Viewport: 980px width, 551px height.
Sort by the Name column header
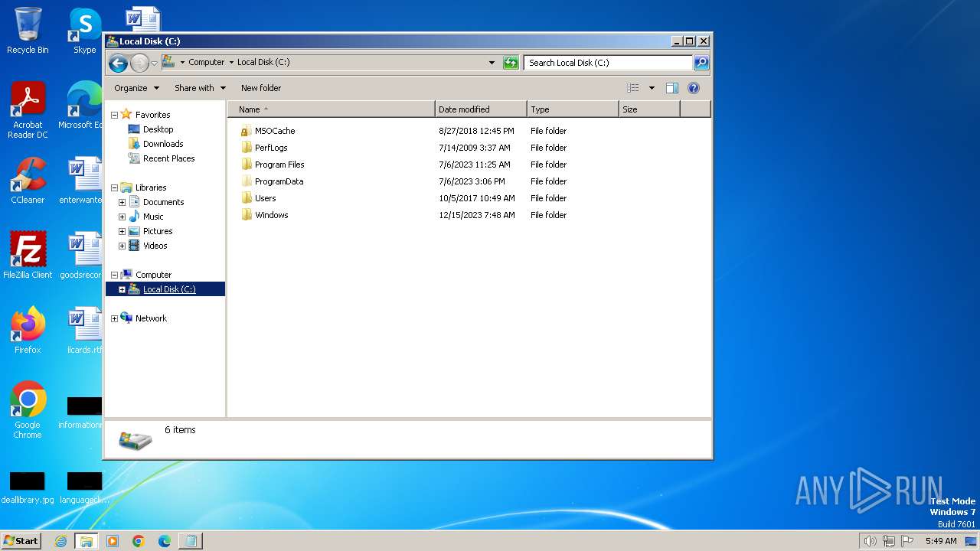coord(332,109)
